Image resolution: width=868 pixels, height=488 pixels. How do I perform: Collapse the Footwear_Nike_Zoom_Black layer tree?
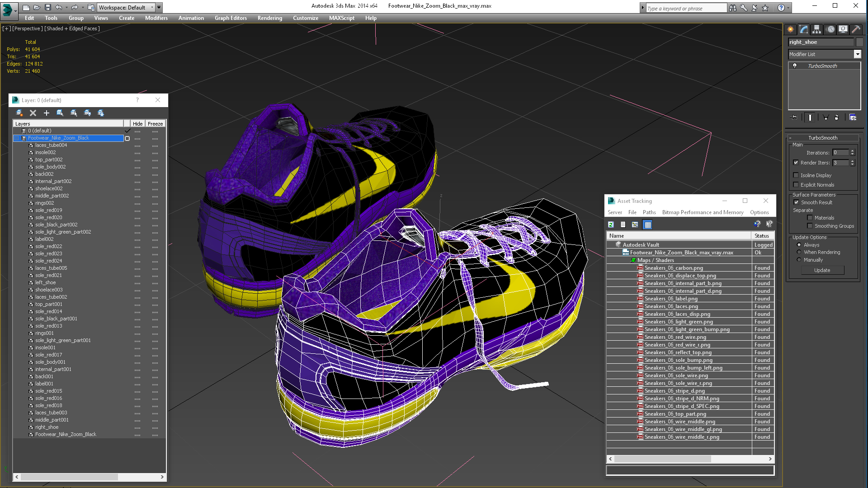click(x=16, y=138)
